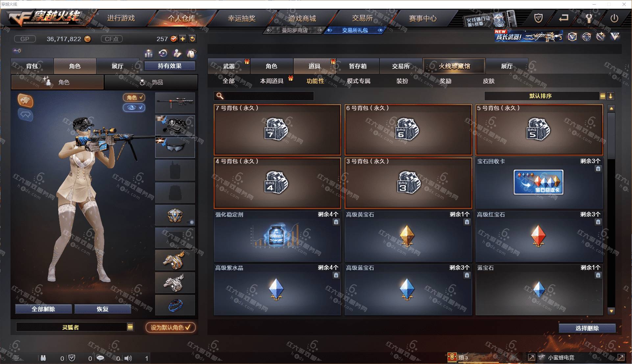
Task: Switch to the 武器 tab
Action: (229, 66)
